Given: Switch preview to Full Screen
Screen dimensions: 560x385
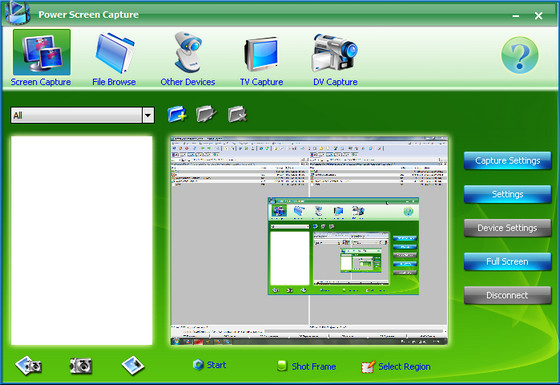Looking at the screenshot, I should tap(507, 261).
